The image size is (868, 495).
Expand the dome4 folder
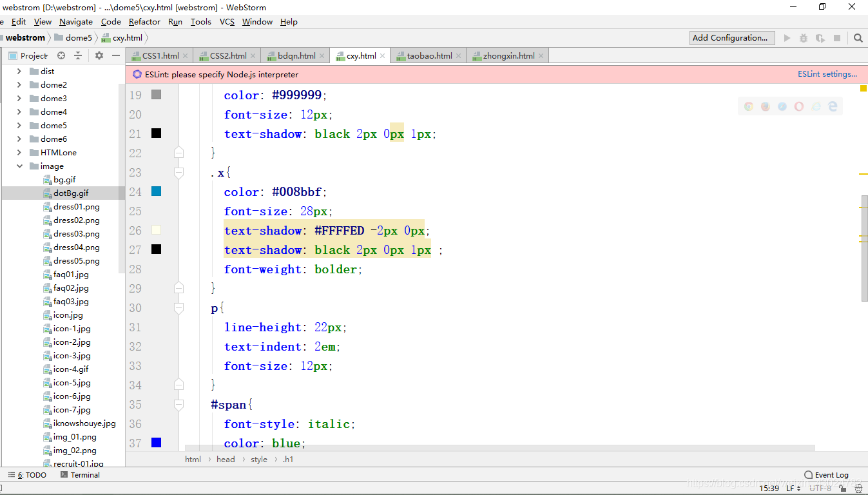[x=19, y=112]
